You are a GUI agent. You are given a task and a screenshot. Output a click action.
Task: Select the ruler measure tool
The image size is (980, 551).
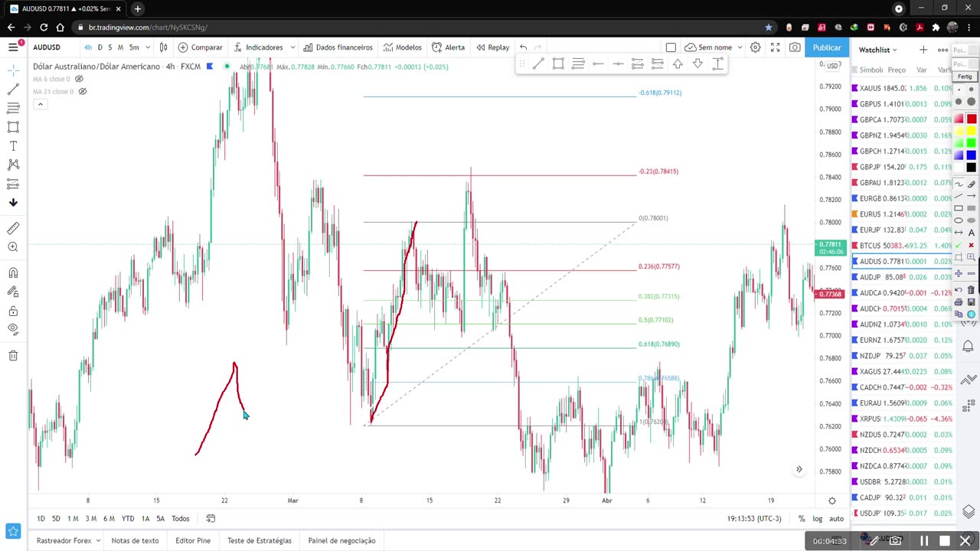tap(13, 228)
